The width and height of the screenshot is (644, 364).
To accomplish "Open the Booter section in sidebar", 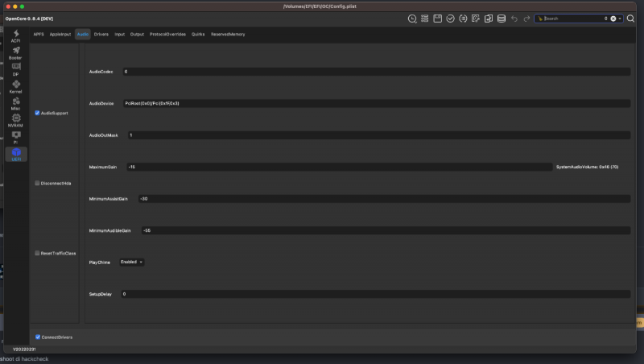I will coord(15,53).
